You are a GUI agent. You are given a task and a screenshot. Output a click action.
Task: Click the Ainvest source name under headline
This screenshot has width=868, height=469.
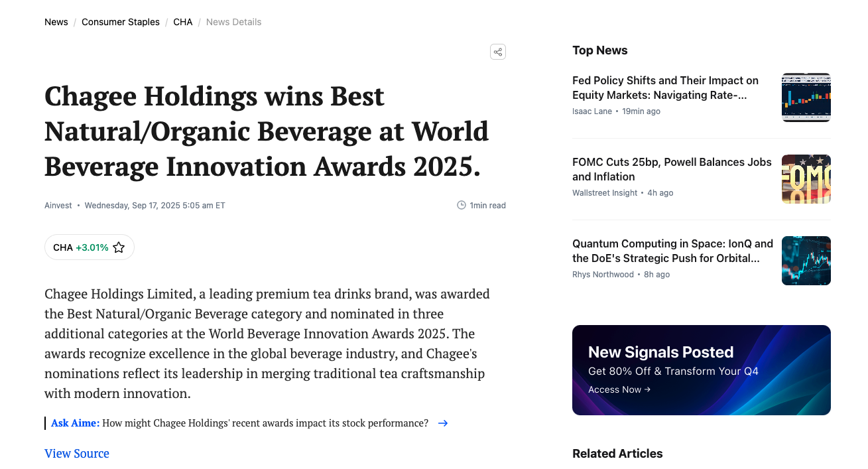tap(58, 206)
